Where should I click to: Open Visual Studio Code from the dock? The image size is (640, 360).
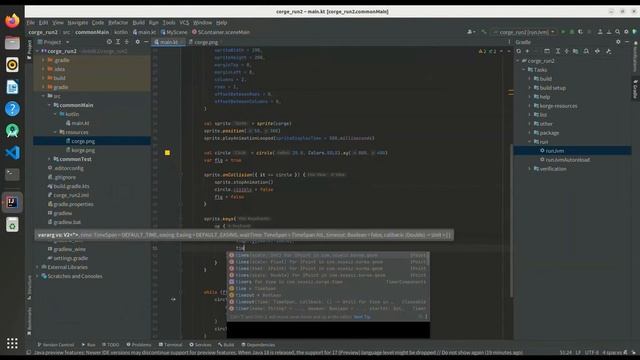12,153
